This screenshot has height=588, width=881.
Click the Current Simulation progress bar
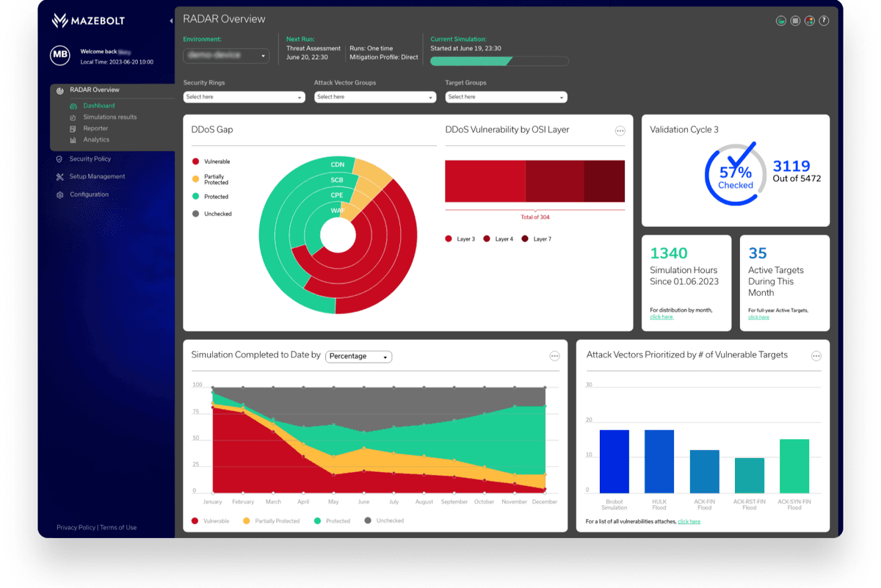499,62
